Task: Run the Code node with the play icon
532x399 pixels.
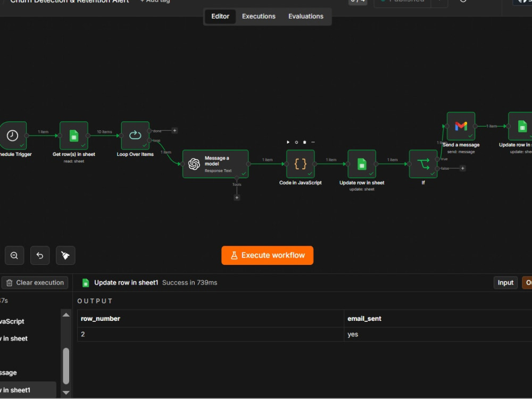Action: point(288,142)
